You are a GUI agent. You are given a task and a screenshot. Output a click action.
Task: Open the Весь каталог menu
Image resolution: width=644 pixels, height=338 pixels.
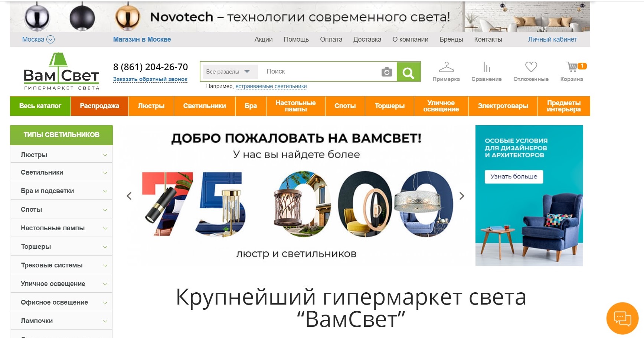[x=40, y=106]
